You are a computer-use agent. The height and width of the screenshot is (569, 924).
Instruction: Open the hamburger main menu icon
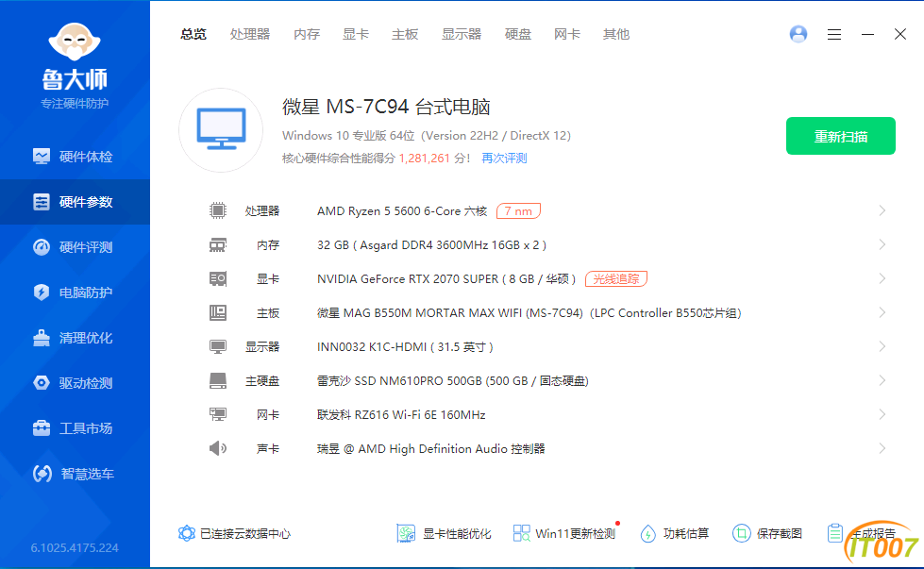pos(833,35)
